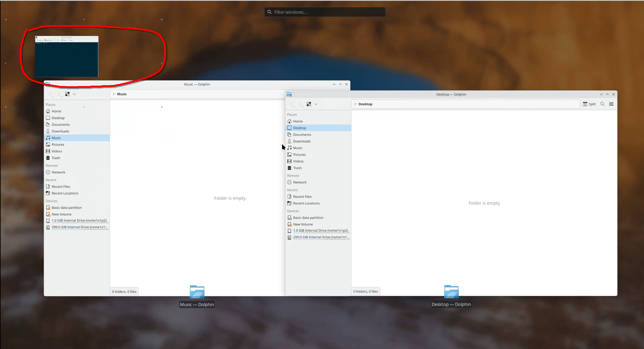This screenshot has height=349, width=644.
Task: Select Trash in Desktop window sidebar
Action: coord(297,168)
